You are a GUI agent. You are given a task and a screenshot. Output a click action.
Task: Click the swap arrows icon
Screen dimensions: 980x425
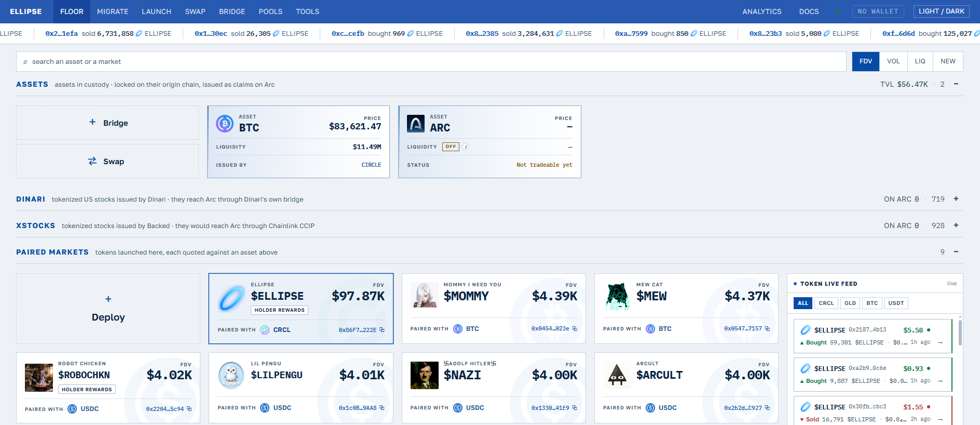[x=92, y=161]
